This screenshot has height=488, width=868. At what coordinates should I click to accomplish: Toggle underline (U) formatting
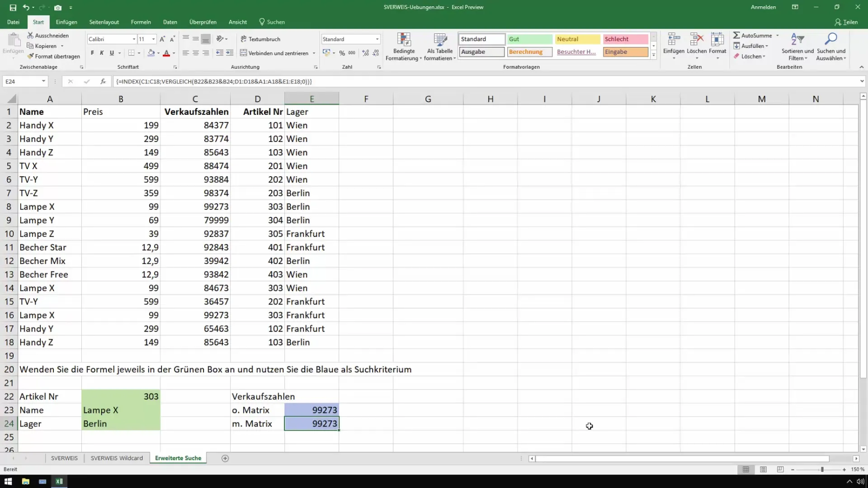pos(112,53)
